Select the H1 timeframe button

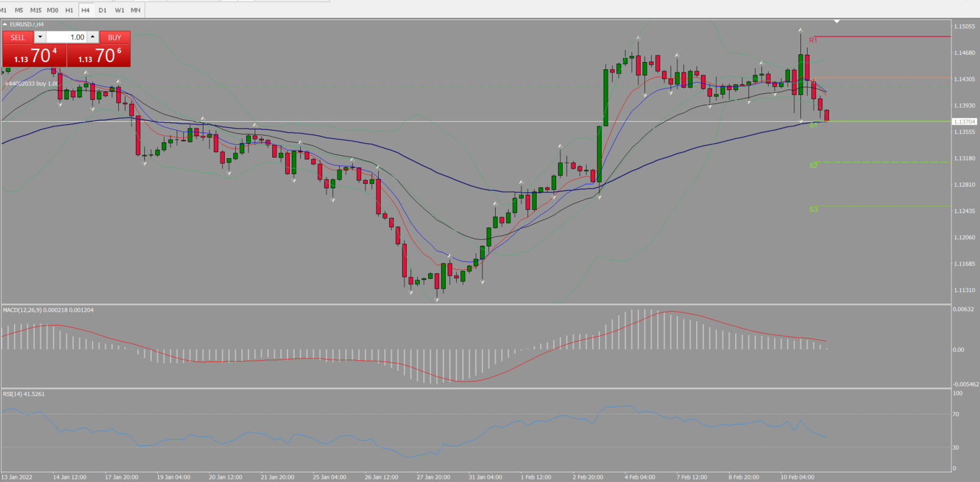pos(69,10)
